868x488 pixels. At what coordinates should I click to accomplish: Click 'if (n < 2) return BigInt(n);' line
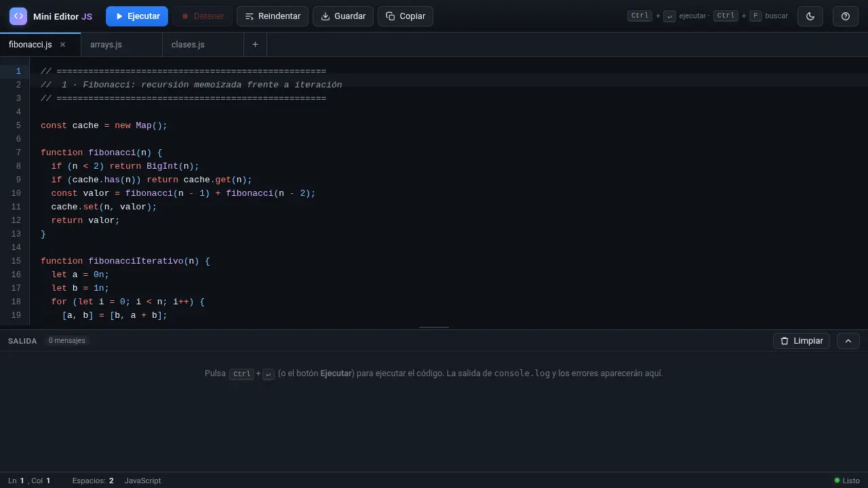(x=125, y=166)
